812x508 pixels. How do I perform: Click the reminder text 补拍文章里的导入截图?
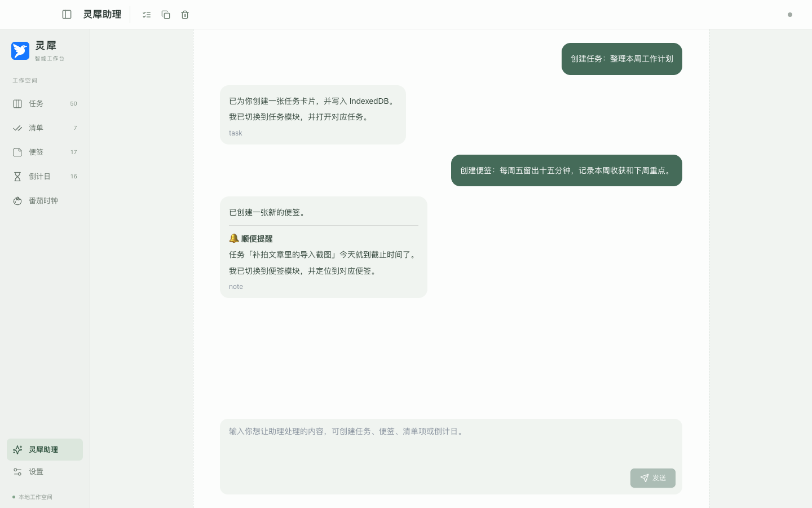324,255
